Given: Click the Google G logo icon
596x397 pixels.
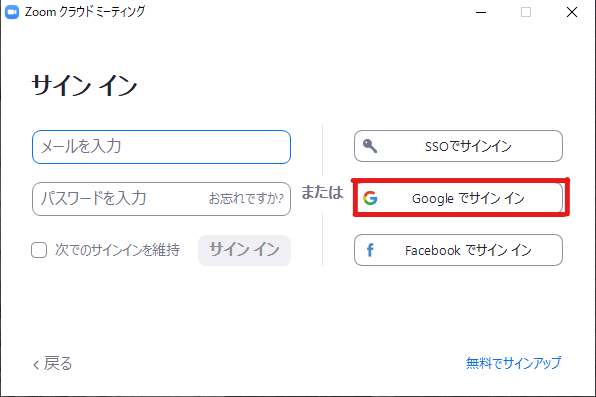Looking at the screenshot, I should [x=370, y=198].
